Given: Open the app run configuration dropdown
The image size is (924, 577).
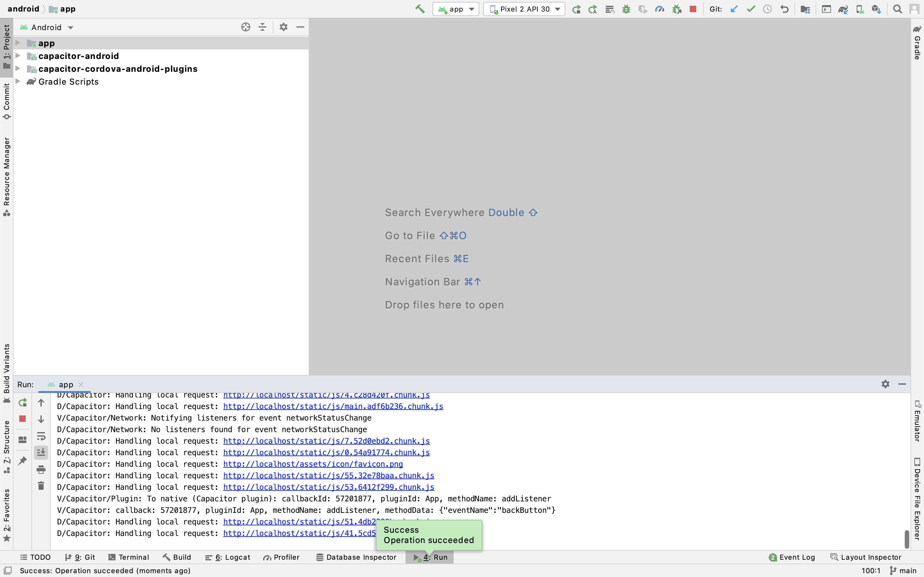Looking at the screenshot, I should [456, 9].
